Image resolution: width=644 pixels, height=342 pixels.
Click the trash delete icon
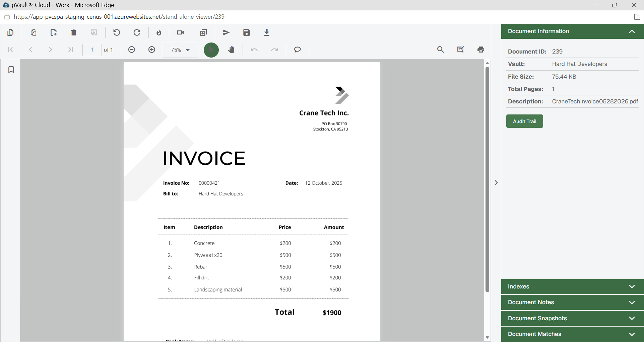point(74,32)
